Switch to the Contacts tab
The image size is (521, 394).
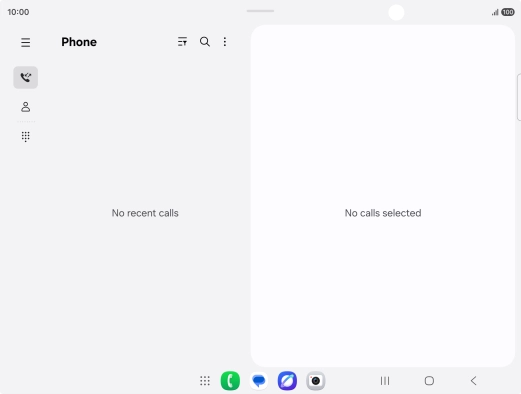(26, 107)
